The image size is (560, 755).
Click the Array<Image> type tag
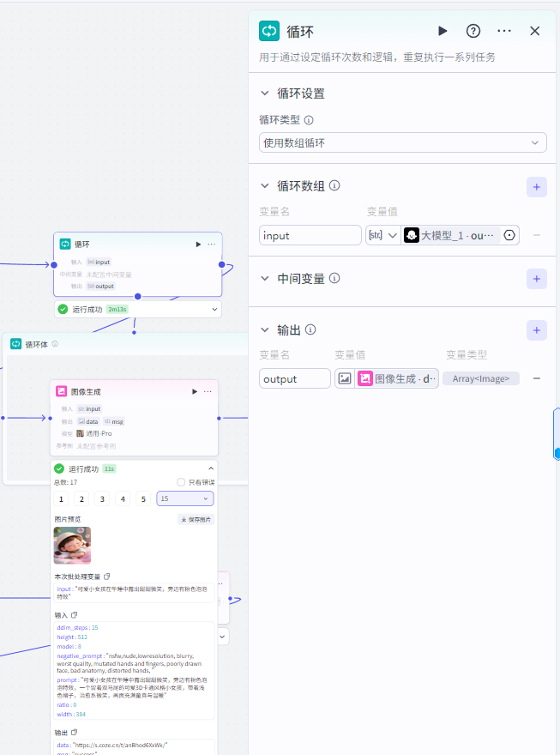(x=481, y=378)
